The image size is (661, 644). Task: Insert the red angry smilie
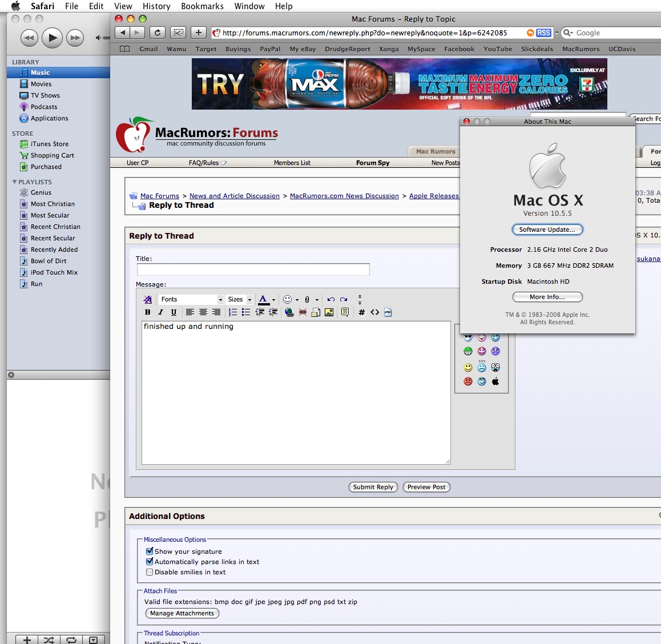tap(468, 381)
